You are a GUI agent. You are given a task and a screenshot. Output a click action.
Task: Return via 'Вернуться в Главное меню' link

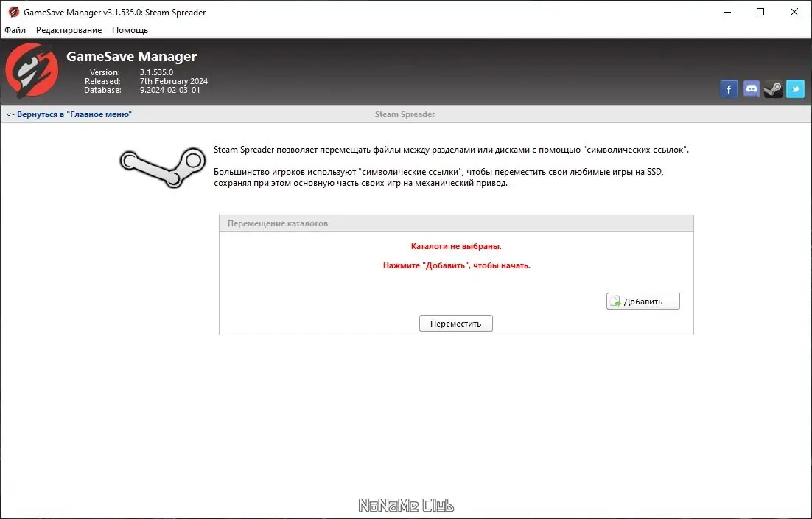[x=69, y=114]
